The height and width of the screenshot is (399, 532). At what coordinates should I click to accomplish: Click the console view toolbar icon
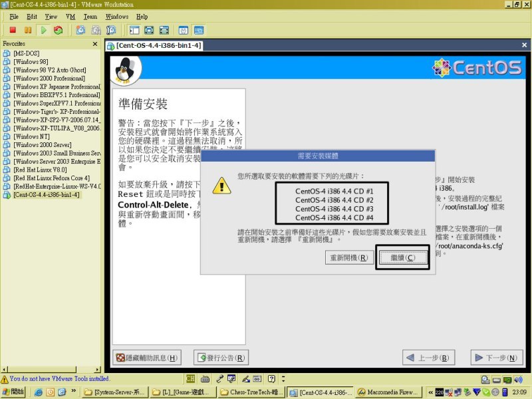coord(199,30)
